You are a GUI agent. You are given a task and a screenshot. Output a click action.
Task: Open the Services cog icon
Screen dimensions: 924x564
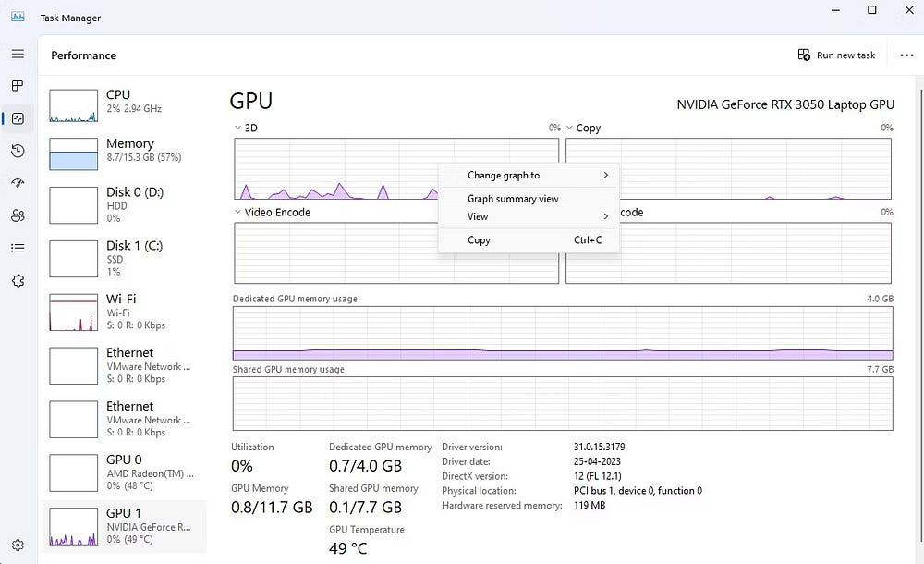(17, 280)
